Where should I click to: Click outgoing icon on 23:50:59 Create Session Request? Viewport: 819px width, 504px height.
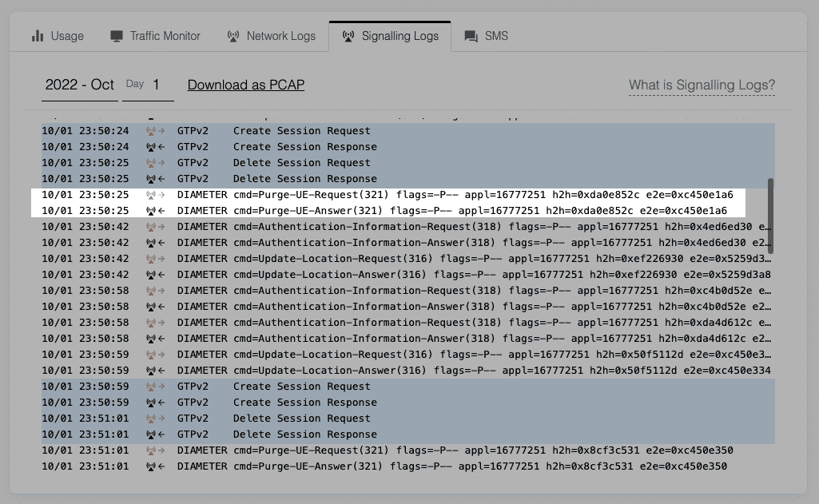(155, 387)
